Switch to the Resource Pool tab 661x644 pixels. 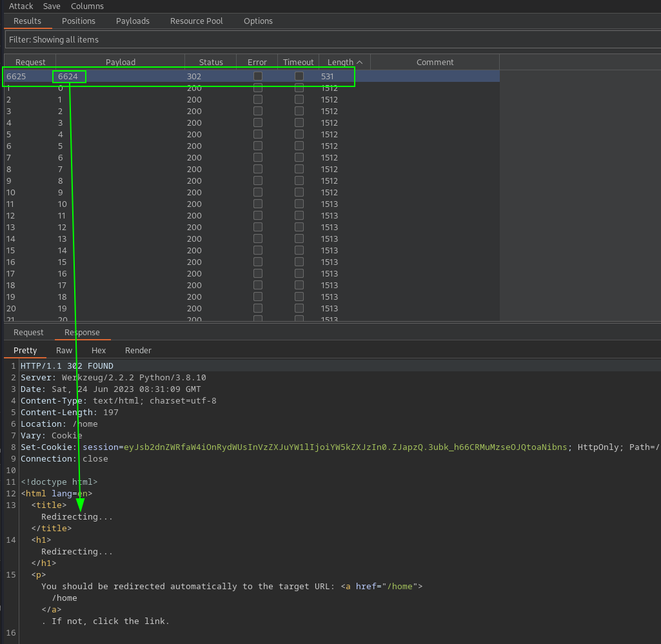(x=197, y=21)
